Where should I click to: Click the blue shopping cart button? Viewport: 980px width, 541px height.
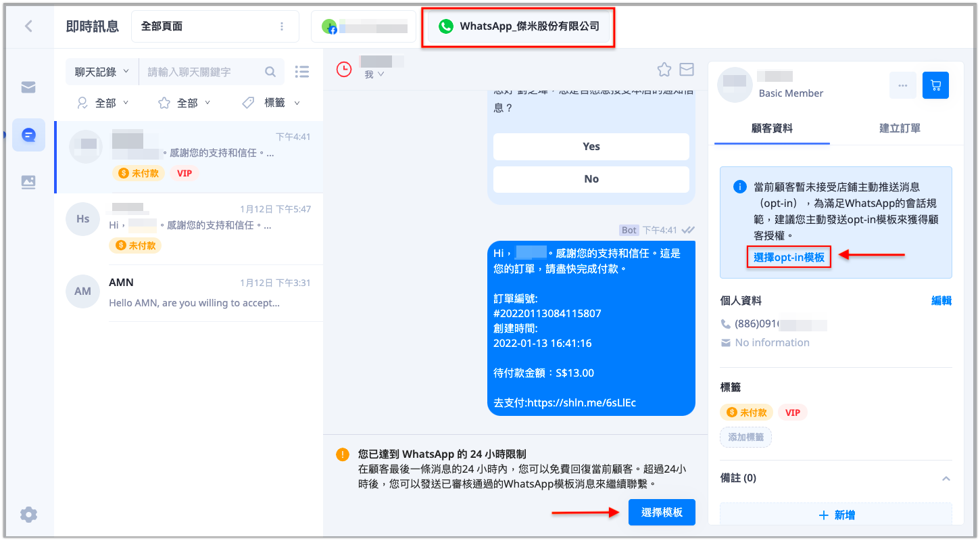(x=936, y=86)
